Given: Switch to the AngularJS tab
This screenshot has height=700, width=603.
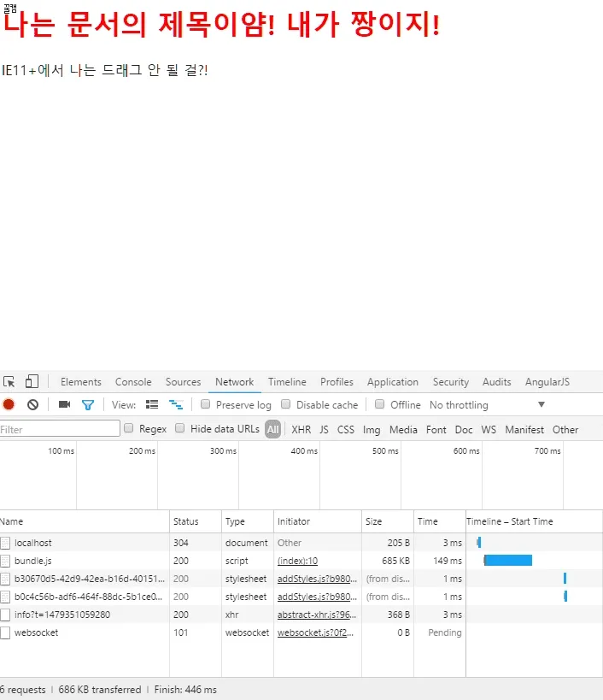Looking at the screenshot, I should click(x=547, y=382).
